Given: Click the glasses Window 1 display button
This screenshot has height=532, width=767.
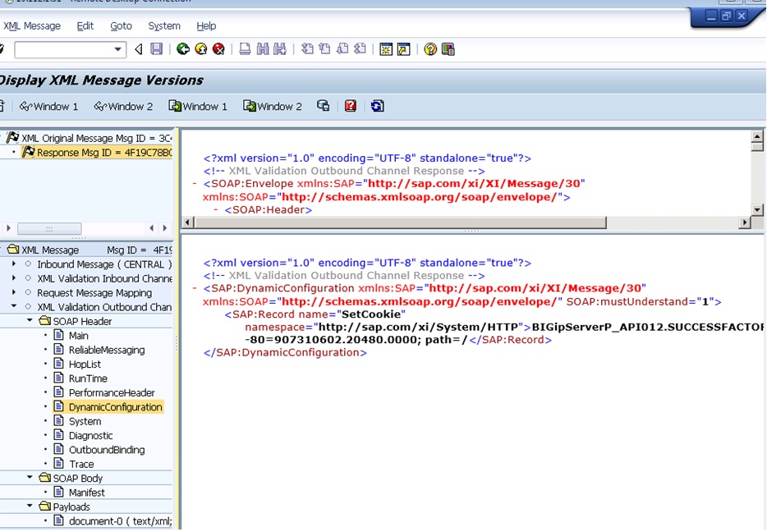Looking at the screenshot, I should 48,106.
